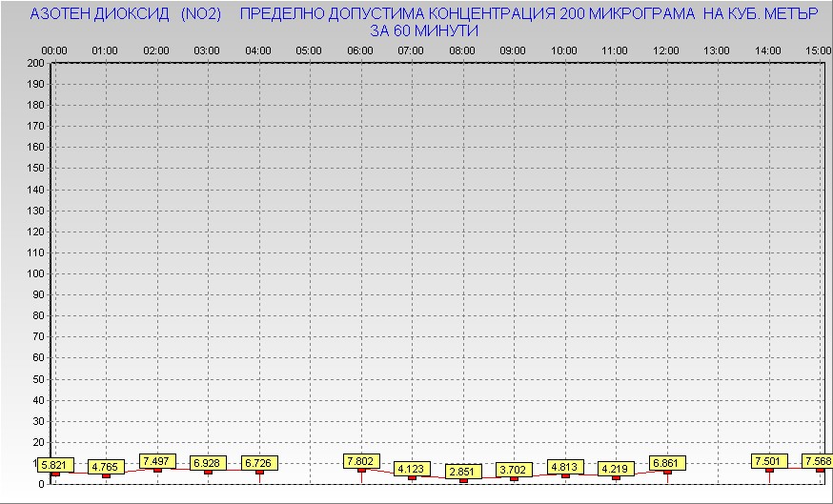833x504 pixels.
Task: Click the 50 value on the Y axis
Action: tap(39, 379)
